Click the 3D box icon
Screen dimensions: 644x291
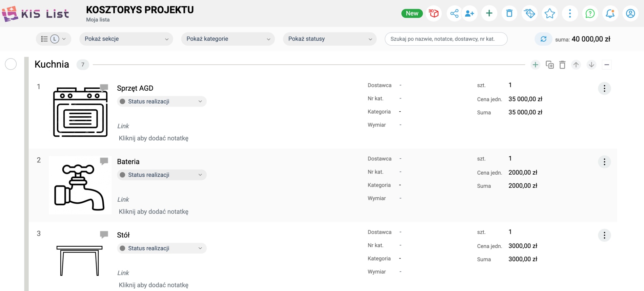pyautogui.click(x=434, y=14)
